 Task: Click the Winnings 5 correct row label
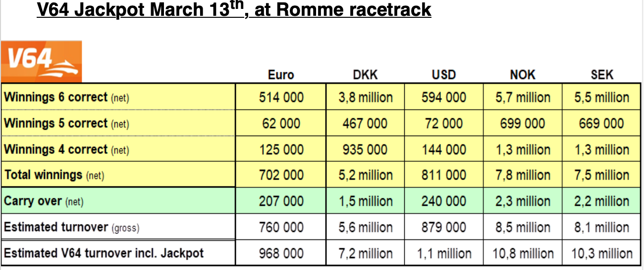pyautogui.click(x=66, y=123)
